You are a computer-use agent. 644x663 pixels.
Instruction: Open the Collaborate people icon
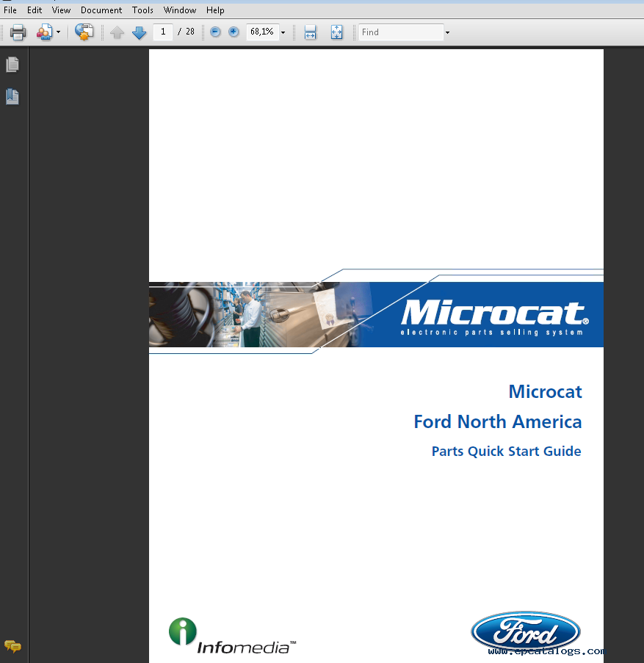[x=44, y=32]
